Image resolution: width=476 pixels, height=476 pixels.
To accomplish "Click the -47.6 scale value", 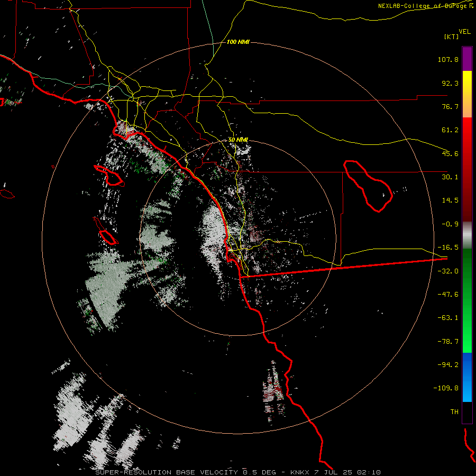I will (448, 295).
